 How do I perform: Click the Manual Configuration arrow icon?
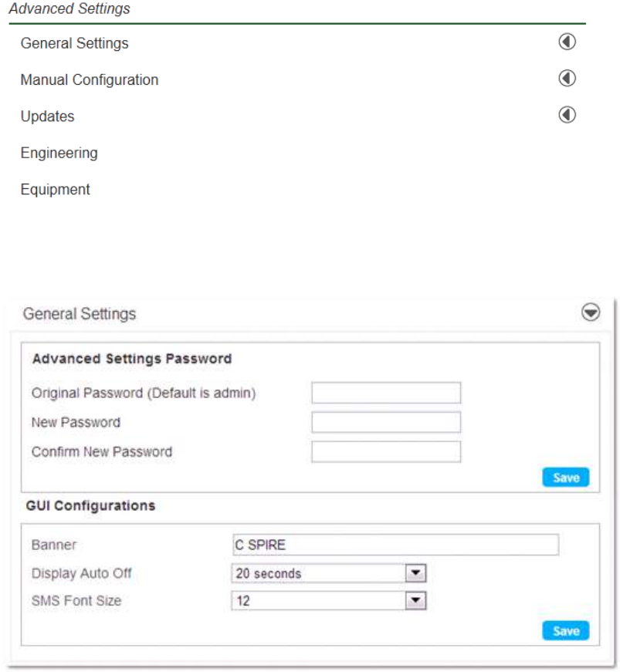(567, 78)
